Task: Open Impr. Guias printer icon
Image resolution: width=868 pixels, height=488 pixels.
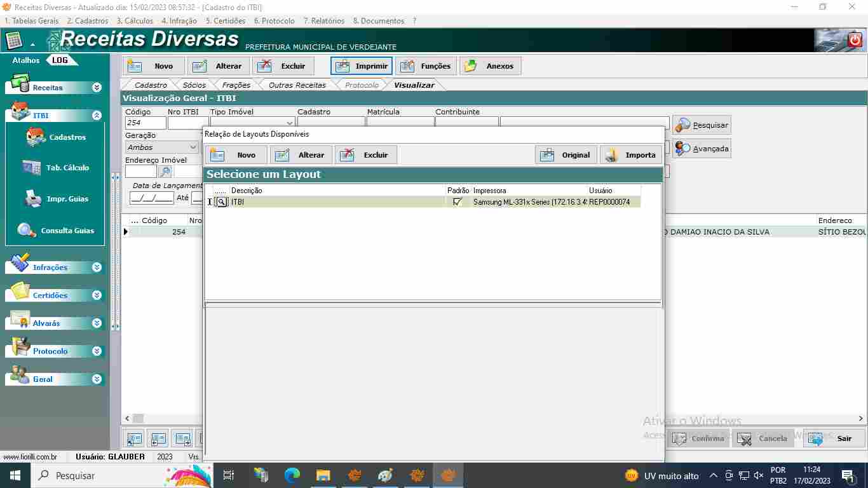Action: pos(33,199)
